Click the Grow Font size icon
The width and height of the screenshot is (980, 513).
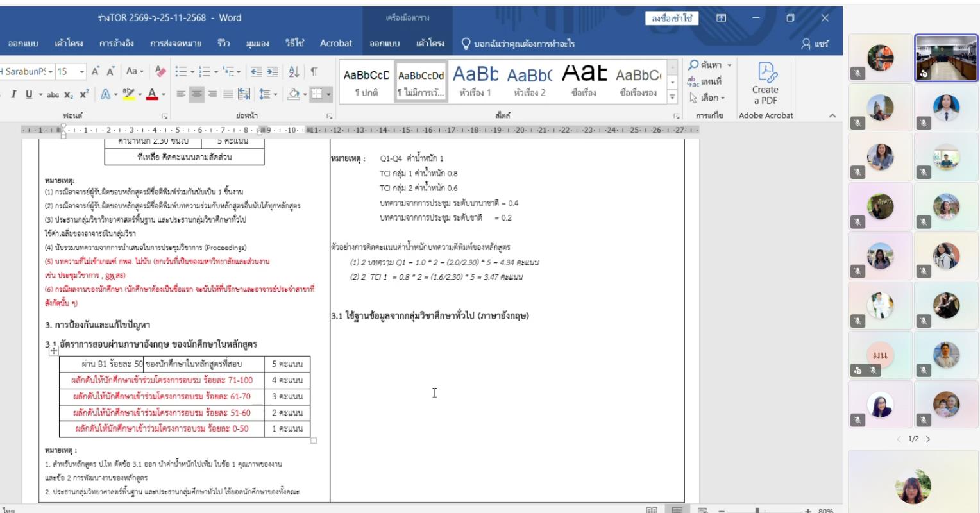96,72
